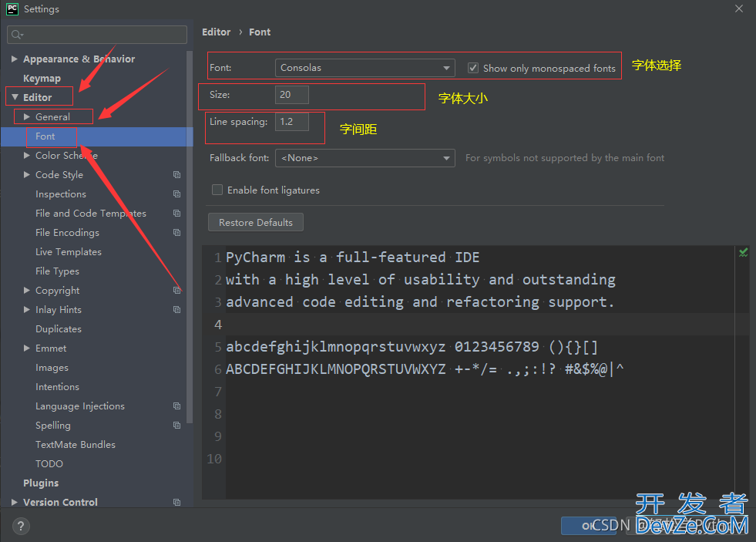Open the TextMate Bundles page
Screen dimensions: 756x542
tap(76, 445)
